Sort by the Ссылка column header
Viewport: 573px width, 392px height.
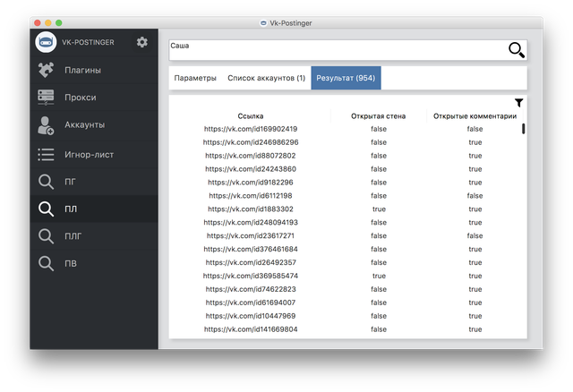251,116
